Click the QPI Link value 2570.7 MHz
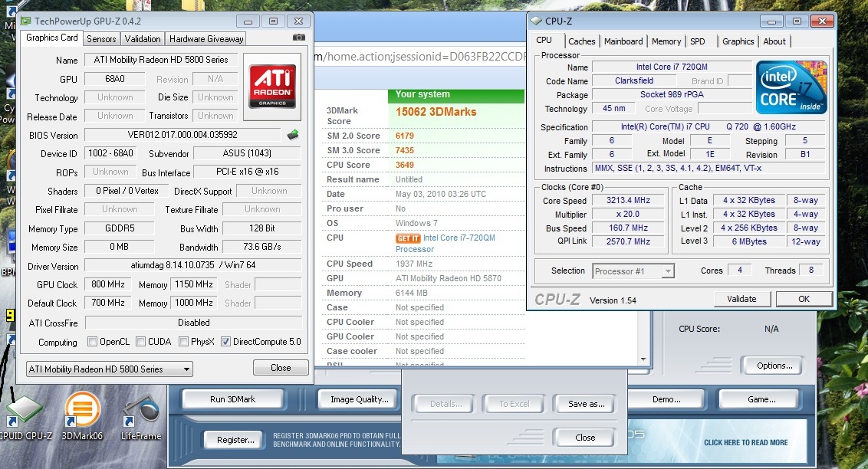 click(x=628, y=241)
